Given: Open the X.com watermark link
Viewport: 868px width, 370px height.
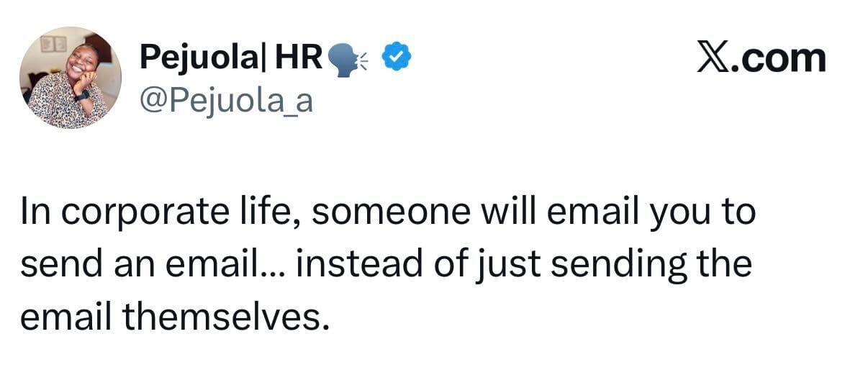Looking at the screenshot, I should click(x=761, y=58).
